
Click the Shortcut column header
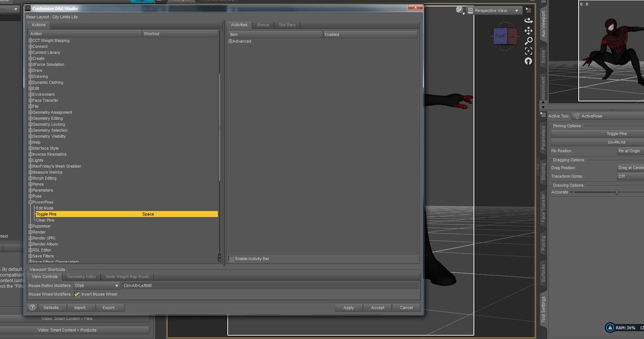(180, 34)
